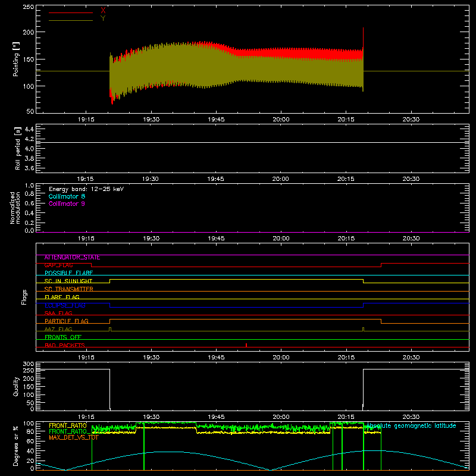476x476 pixels.
Task: Click the FLARE_FLAG label
Action: point(62,297)
